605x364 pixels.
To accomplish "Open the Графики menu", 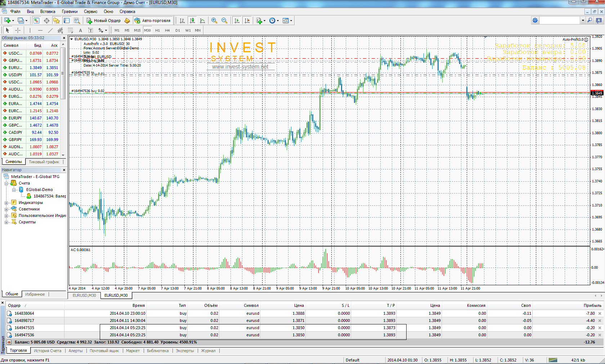I will [70, 12].
